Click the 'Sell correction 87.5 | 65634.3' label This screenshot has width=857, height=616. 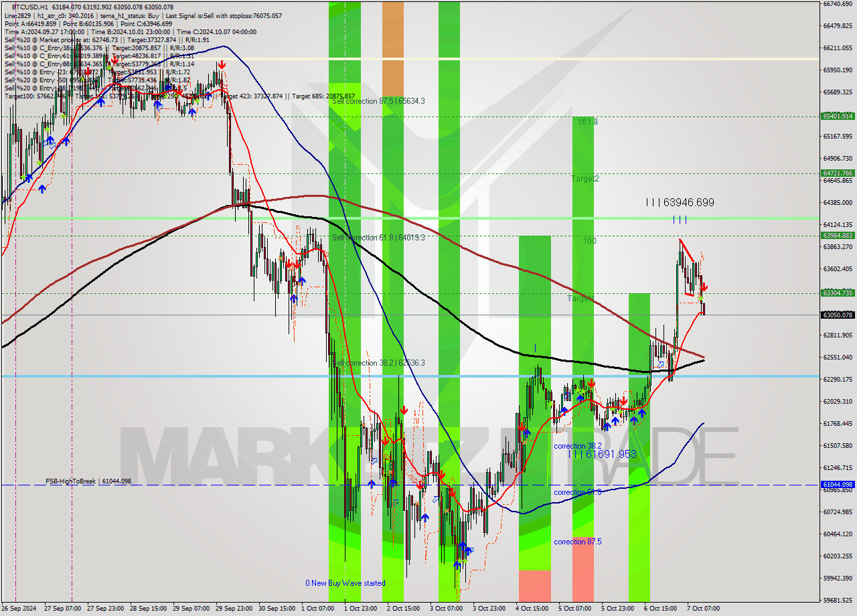[378, 101]
